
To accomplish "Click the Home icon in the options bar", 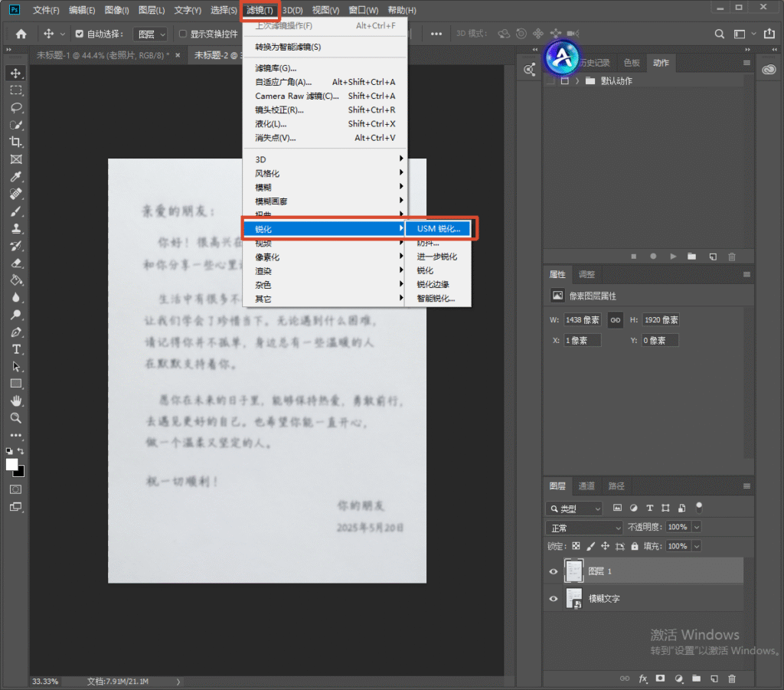I will [21, 34].
